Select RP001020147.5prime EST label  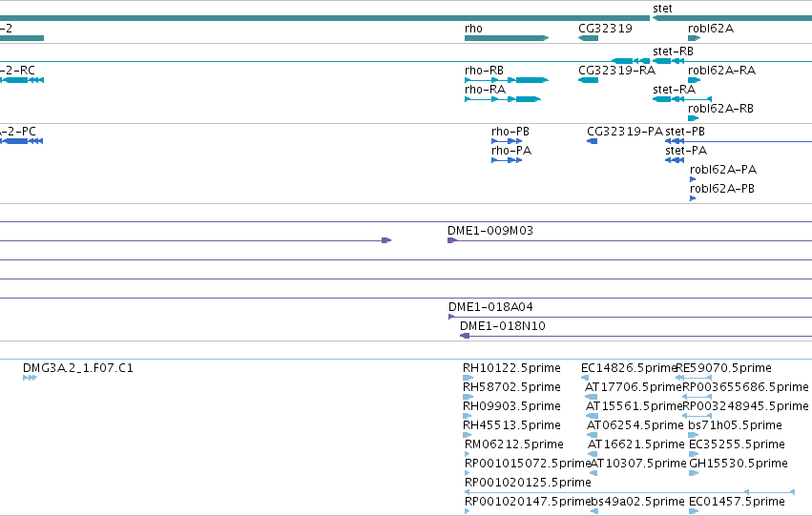[528, 502]
